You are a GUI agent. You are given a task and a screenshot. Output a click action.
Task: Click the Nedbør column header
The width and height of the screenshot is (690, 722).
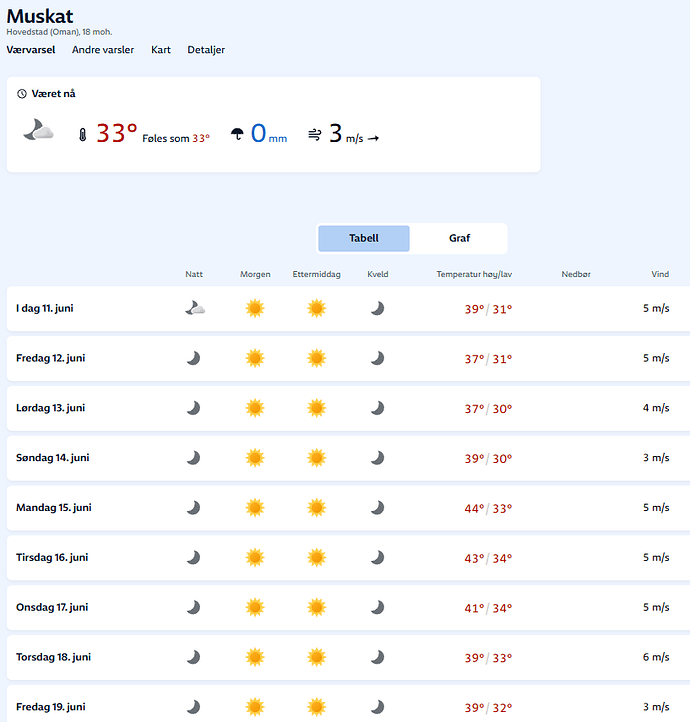click(x=576, y=274)
